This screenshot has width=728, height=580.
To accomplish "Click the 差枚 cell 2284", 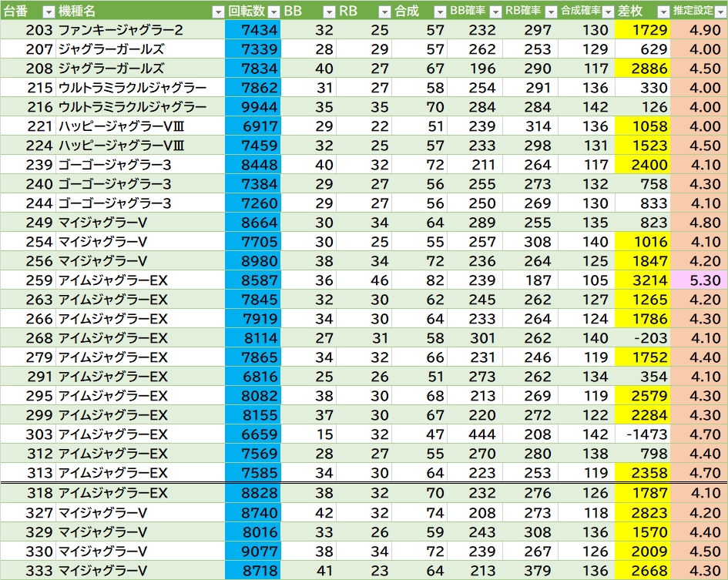I will point(642,415).
